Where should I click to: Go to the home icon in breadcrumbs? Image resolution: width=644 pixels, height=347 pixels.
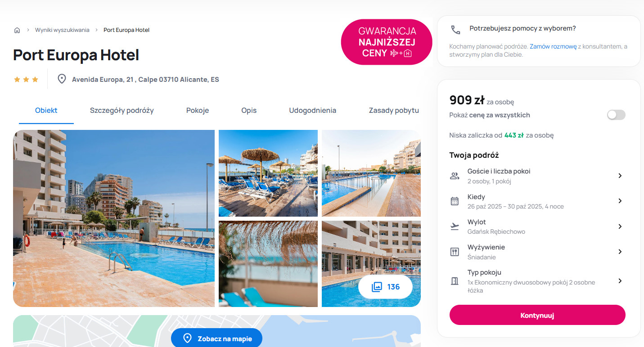tap(17, 30)
